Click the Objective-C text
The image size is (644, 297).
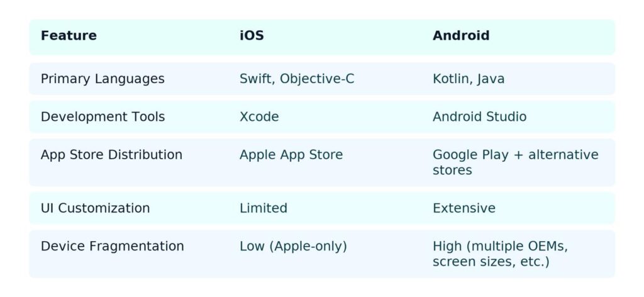317,79
